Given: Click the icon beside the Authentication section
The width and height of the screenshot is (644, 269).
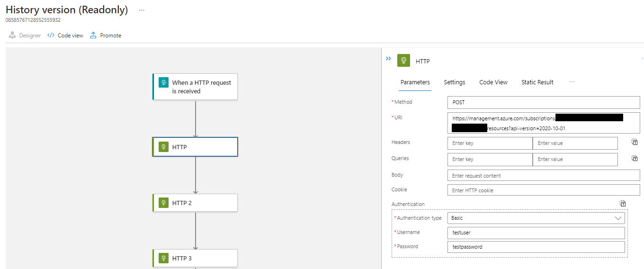Looking at the screenshot, I should coord(623,204).
